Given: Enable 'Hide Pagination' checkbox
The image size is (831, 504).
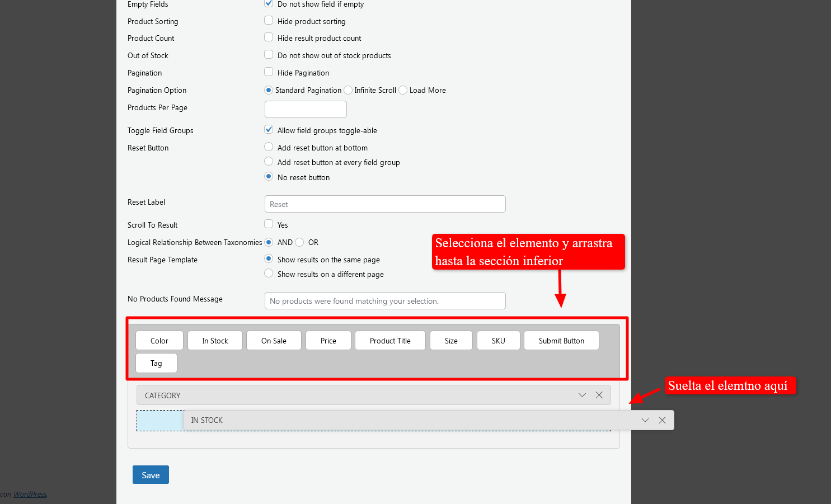Looking at the screenshot, I should [269, 72].
